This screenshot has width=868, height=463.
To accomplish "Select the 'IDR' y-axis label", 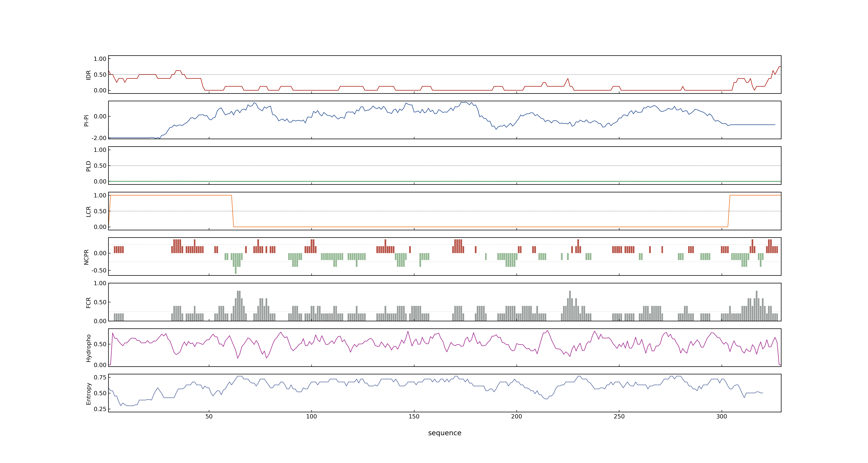I will (x=89, y=75).
